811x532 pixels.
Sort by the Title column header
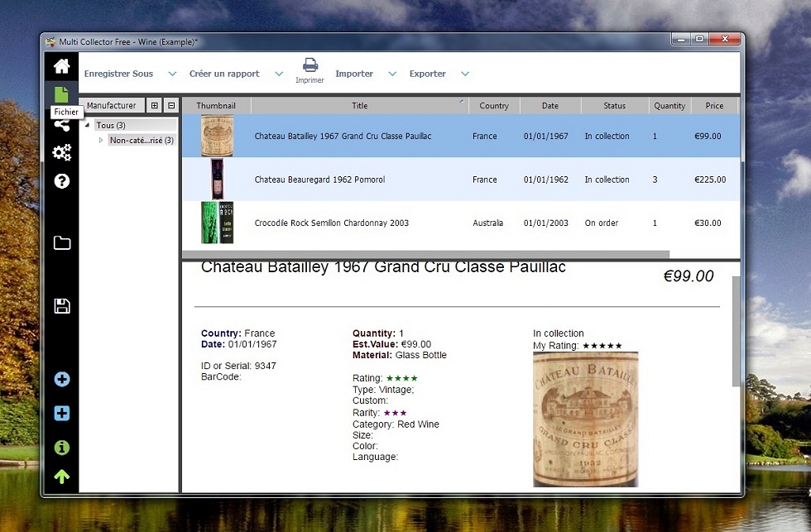click(x=359, y=105)
